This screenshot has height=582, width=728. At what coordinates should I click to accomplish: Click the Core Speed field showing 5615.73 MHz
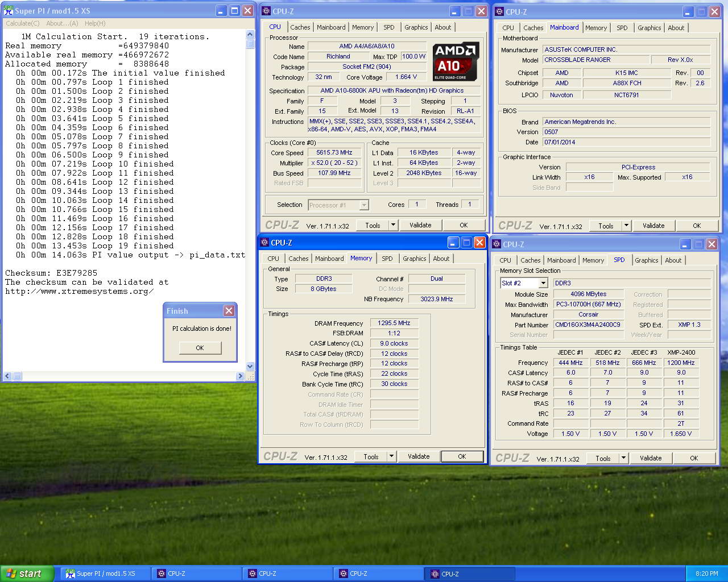click(334, 153)
